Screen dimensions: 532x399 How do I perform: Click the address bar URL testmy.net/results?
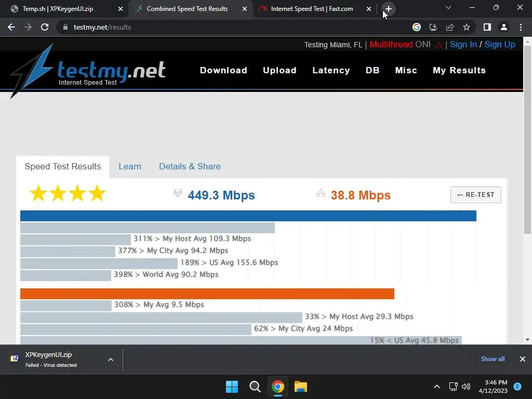coord(102,27)
